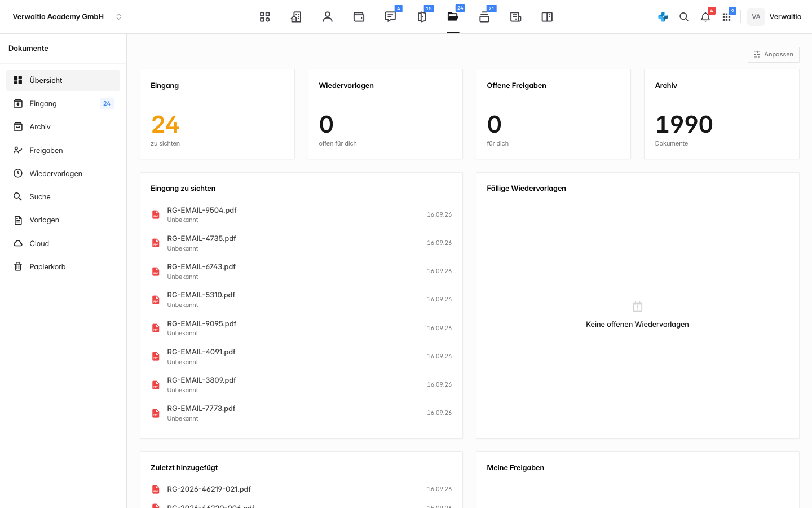This screenshot has width=812, height=508.
Task: Open Vorlagen in the sidebar
Action: coord(63,220)
